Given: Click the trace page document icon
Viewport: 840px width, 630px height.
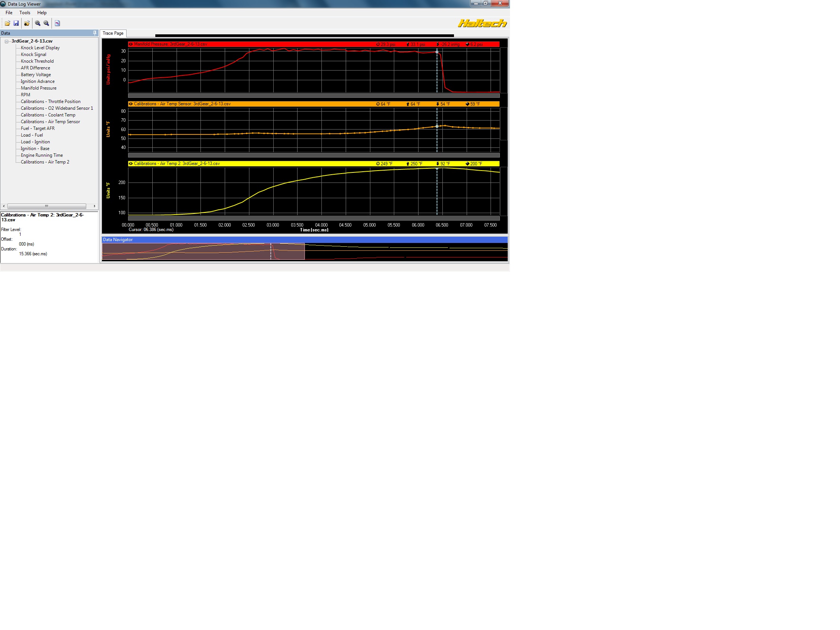Looking at the screenshot, I should coord(57,23).
